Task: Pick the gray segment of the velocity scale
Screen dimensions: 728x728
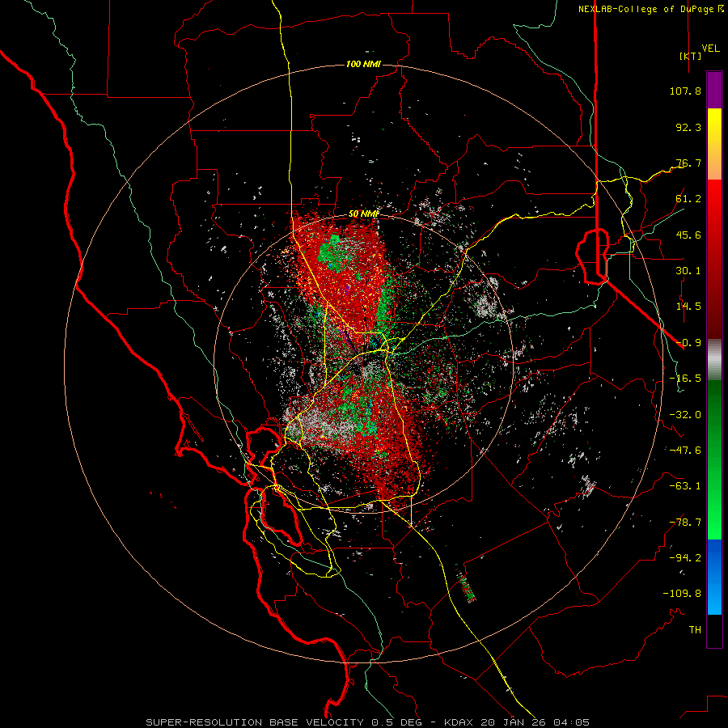Action: pyautogui.click(x=714, y=359)
